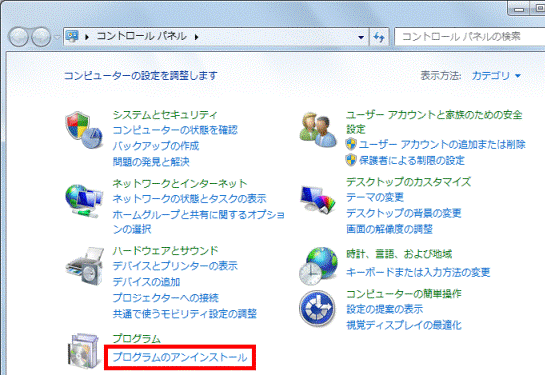Open the Network and Internet globe icon

click(x=84, y=201)
